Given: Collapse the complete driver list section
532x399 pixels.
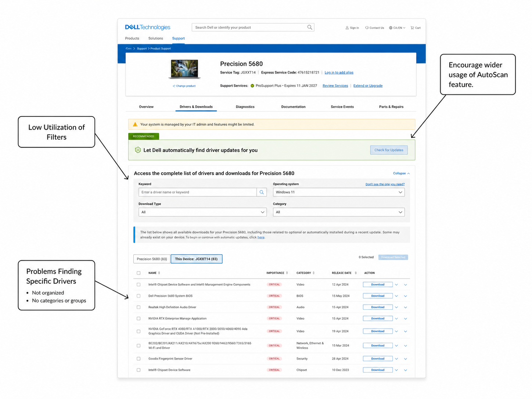Looking at the screenshot, I should coord(401,173).
